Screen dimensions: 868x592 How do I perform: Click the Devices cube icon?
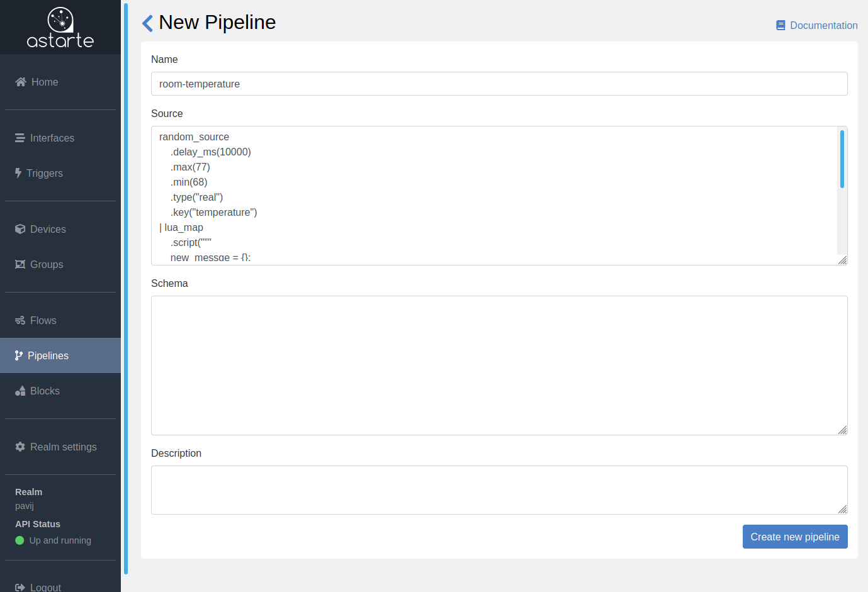click(20, 229)
